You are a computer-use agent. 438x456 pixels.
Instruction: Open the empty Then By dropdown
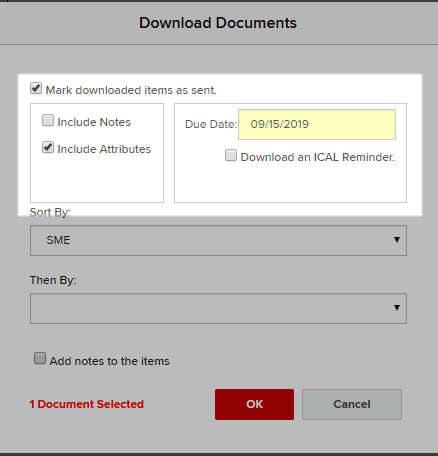pos(218,308)
